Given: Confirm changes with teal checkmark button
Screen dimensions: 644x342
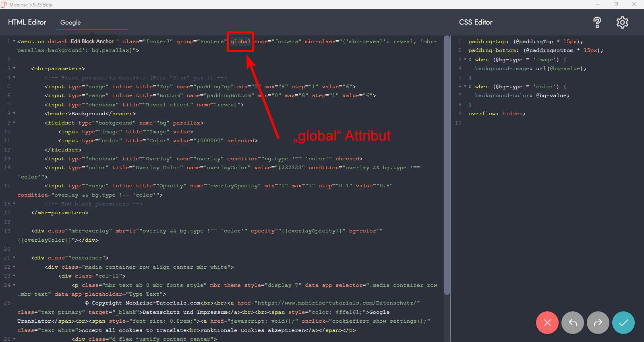Looking at the screenshot, I should click(623, 323).
